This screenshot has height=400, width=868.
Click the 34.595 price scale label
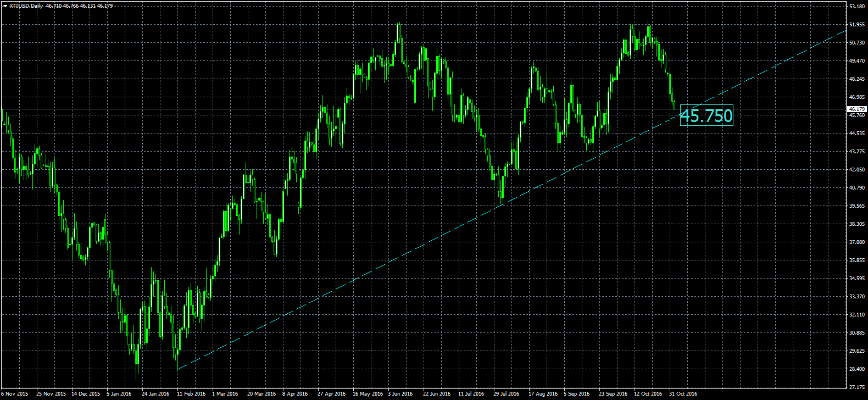(x=858, y=279)
